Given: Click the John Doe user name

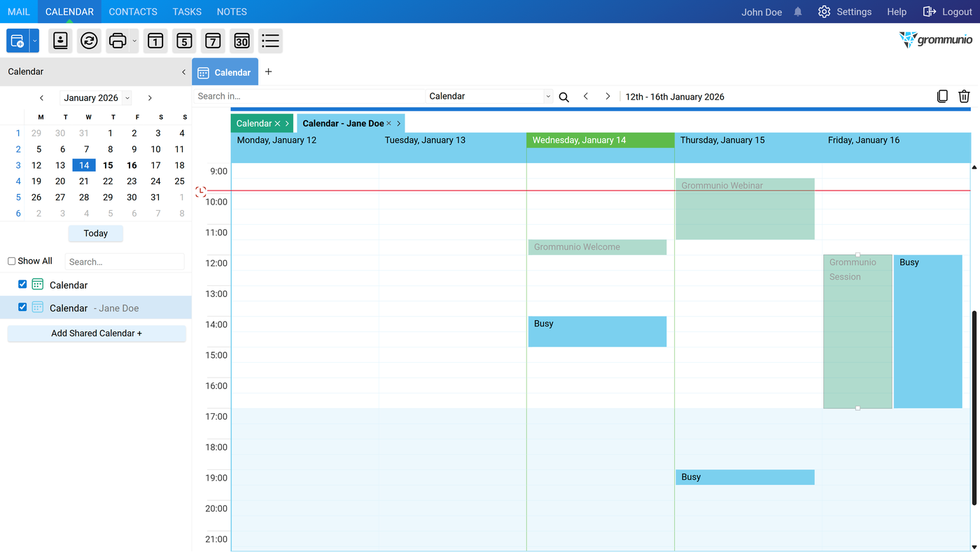Looking at the screenshot, I should click(762, 12).
